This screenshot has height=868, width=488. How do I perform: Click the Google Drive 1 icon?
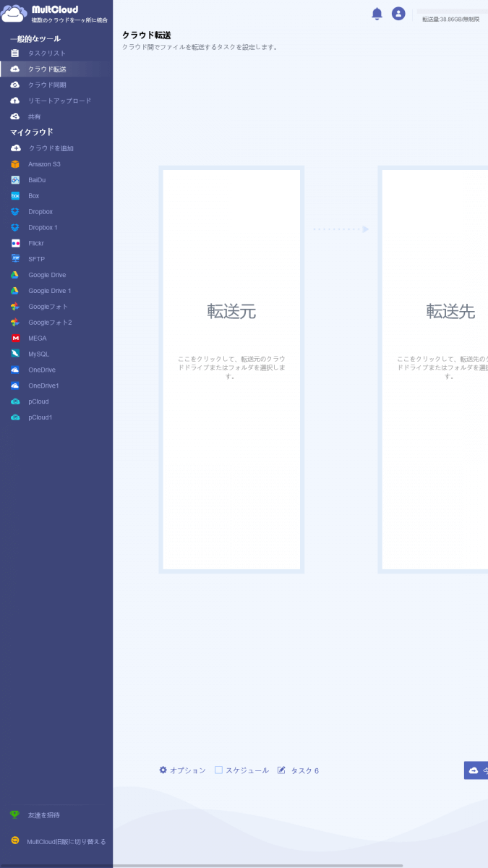pyautogui.click(x=14, y=291)
